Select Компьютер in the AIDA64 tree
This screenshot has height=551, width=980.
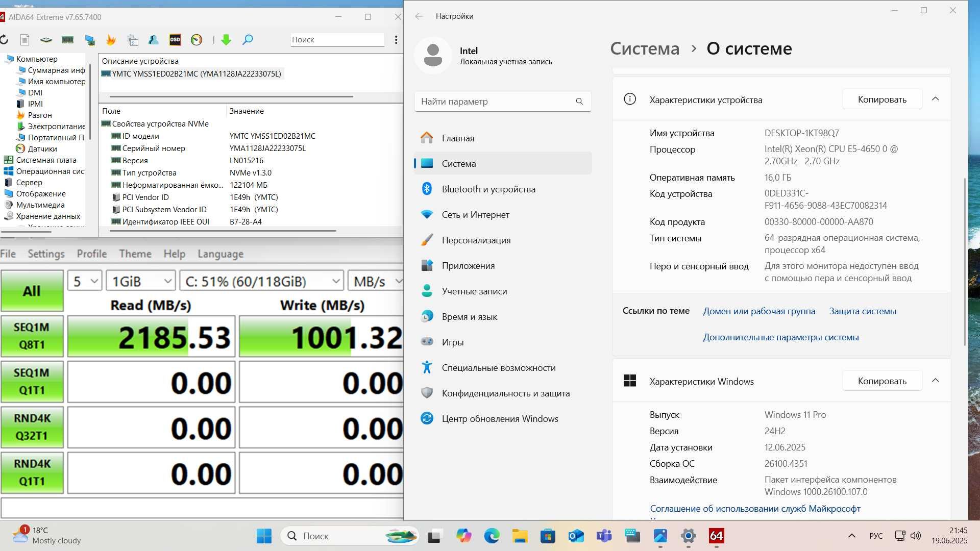click(x=37, y=59)
